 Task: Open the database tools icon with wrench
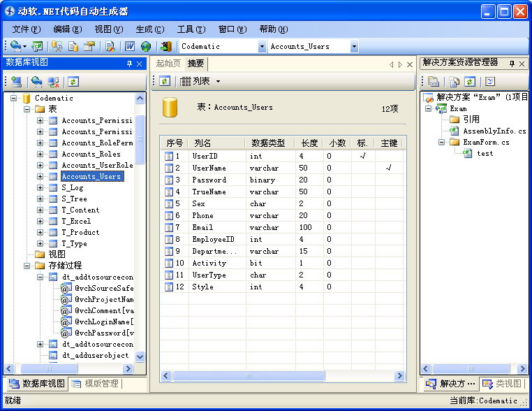coord(57,46)
